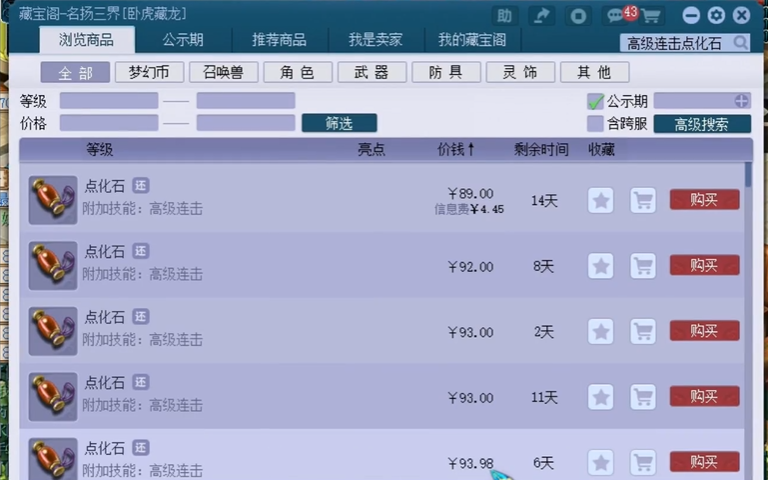The width and height of the screenshot is (768, 480).
Task: Click the 助 help icon in title bar
Action: click(505, 16)
